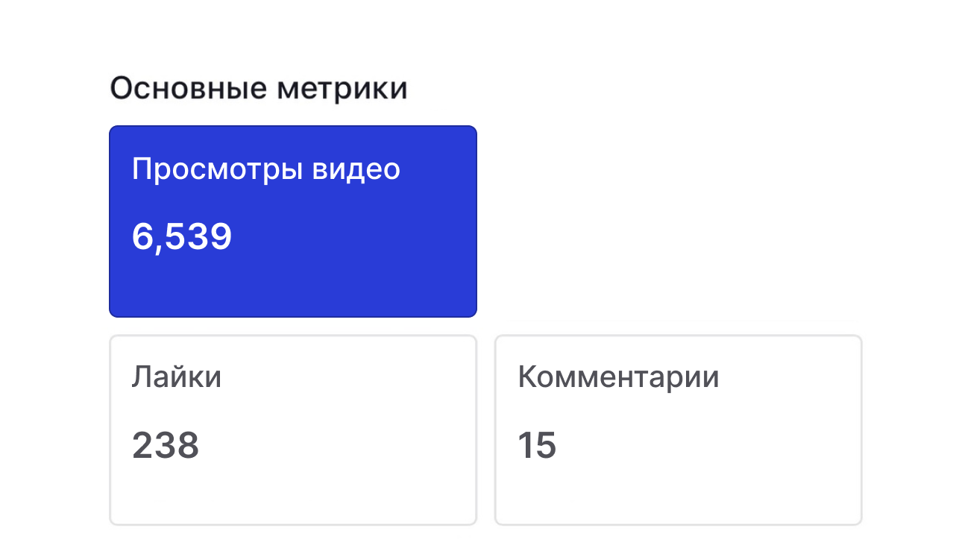Click the word "метрики" in the heading

pyautogui.click(x=342, y=89)
